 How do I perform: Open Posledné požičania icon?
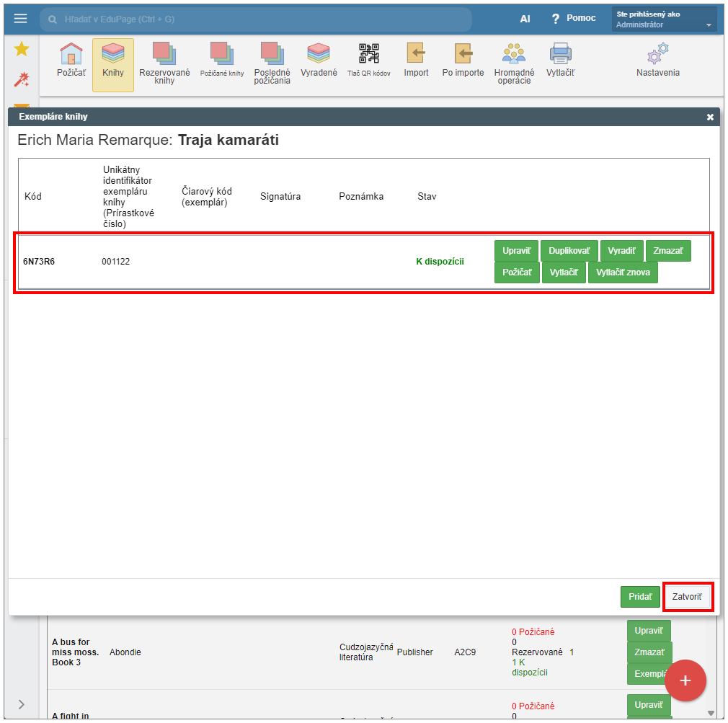[x=272, y=54]
